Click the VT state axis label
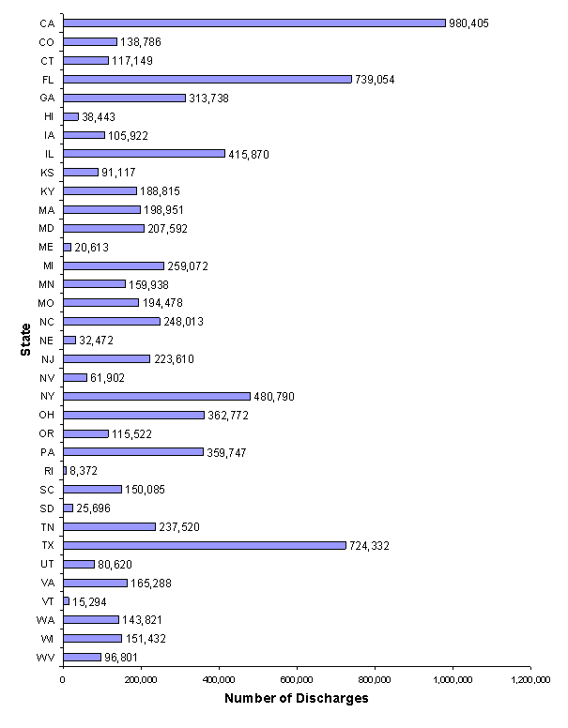 [47, 600]
